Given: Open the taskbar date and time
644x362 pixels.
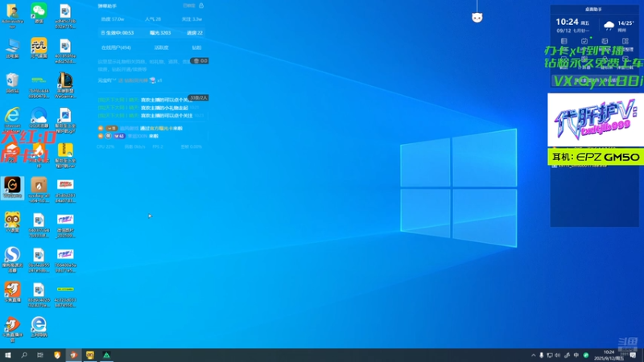Looking at the screenshot, I should click(609, 356).
